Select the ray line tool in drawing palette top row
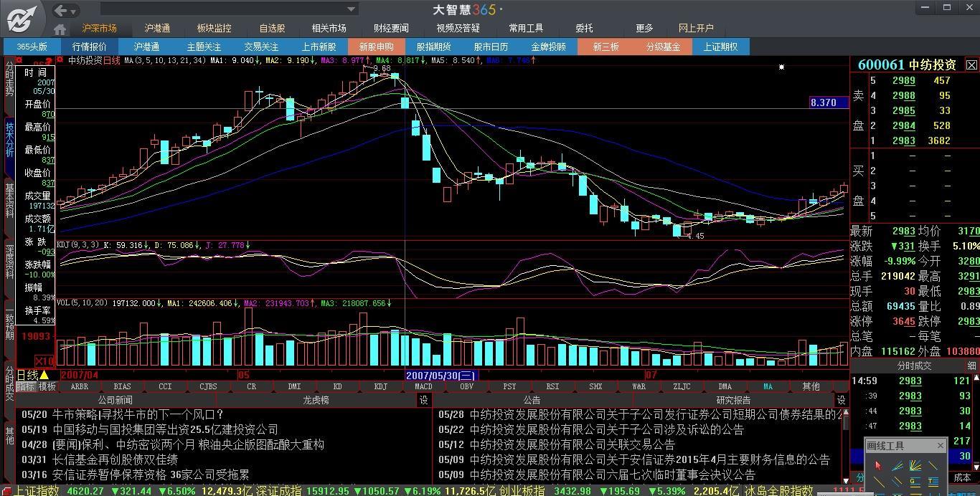 tap(933, 465)
